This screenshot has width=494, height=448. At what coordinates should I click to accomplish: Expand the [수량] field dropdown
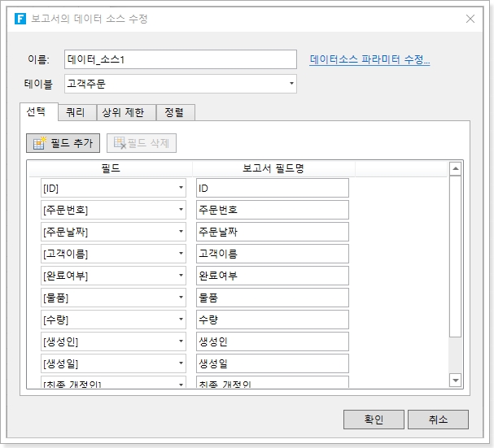181,320
